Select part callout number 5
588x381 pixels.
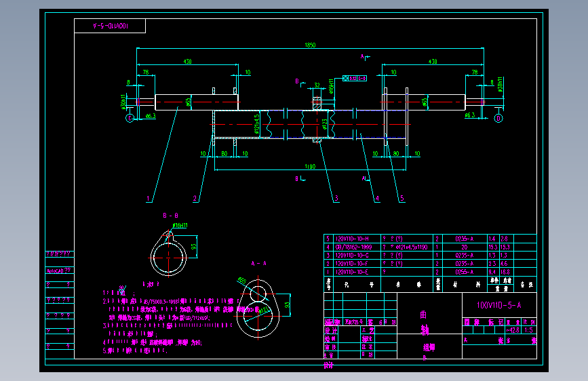(402, 198)
